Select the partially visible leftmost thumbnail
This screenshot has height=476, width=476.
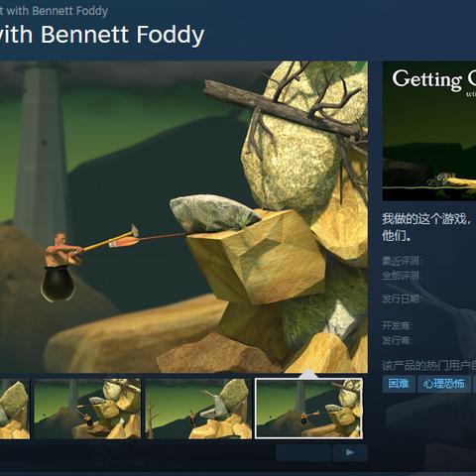tap(15, 409)
